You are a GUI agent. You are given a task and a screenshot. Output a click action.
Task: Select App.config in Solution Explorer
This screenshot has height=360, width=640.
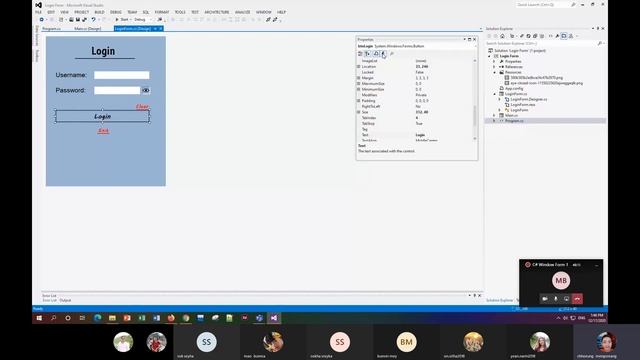point(514,89)
